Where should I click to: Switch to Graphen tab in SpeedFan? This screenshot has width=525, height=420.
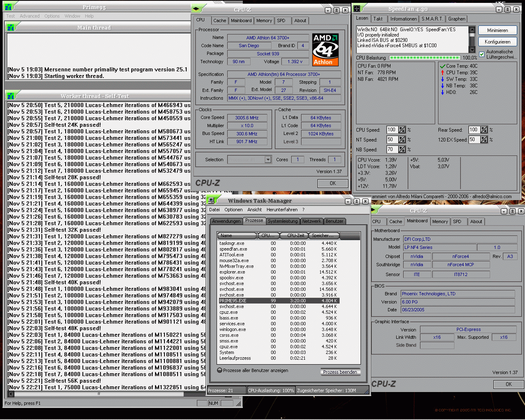[457, 19]
